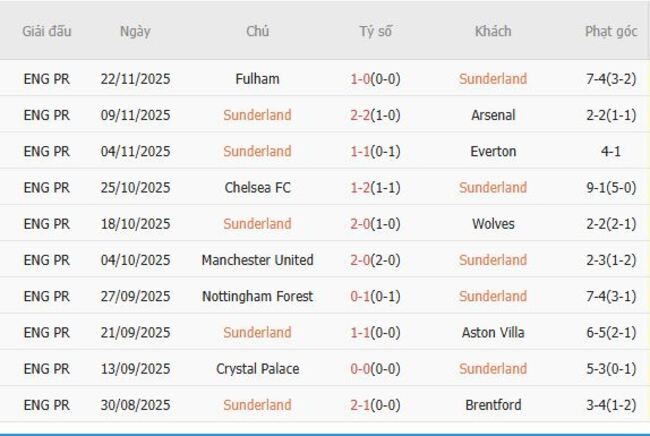Screen dimensions: 650x436
Task: Click the Giải đấu column header
Action: tap(47, 31)
